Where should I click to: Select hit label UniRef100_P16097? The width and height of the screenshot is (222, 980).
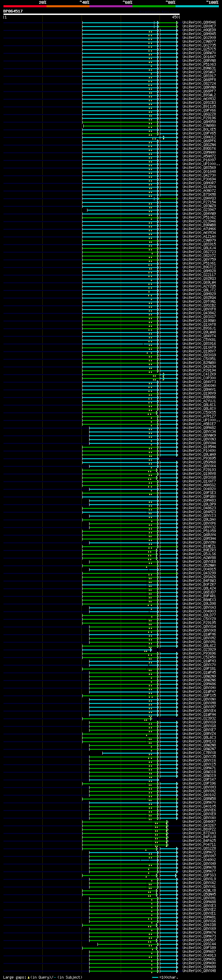tap(199, 160)
